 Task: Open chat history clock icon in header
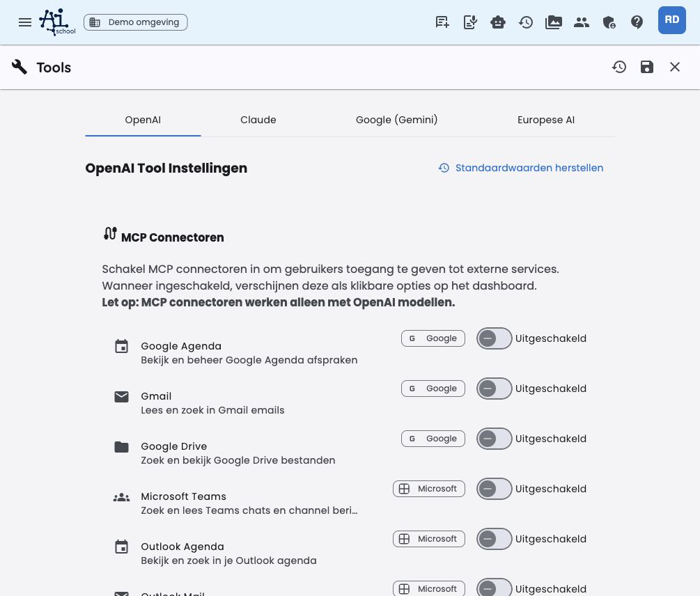coord(525,22)
